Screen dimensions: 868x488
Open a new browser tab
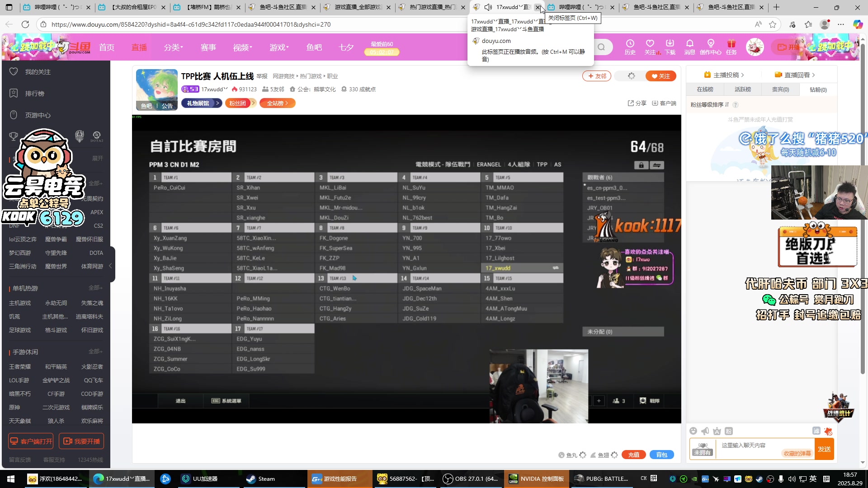(776, 7)
